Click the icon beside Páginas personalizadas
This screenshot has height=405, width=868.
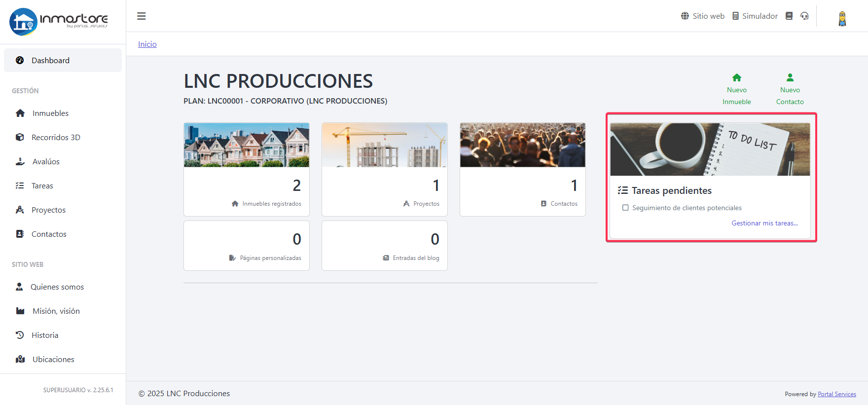[233, 258]
